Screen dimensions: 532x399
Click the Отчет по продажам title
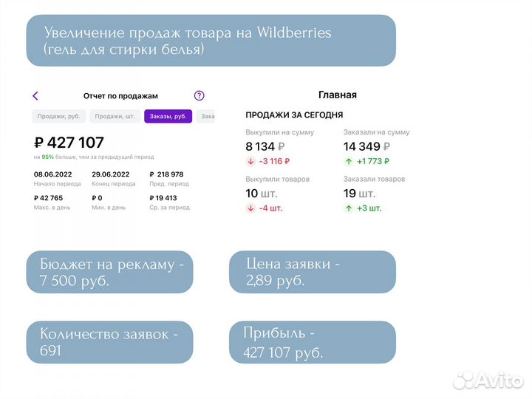120,96
